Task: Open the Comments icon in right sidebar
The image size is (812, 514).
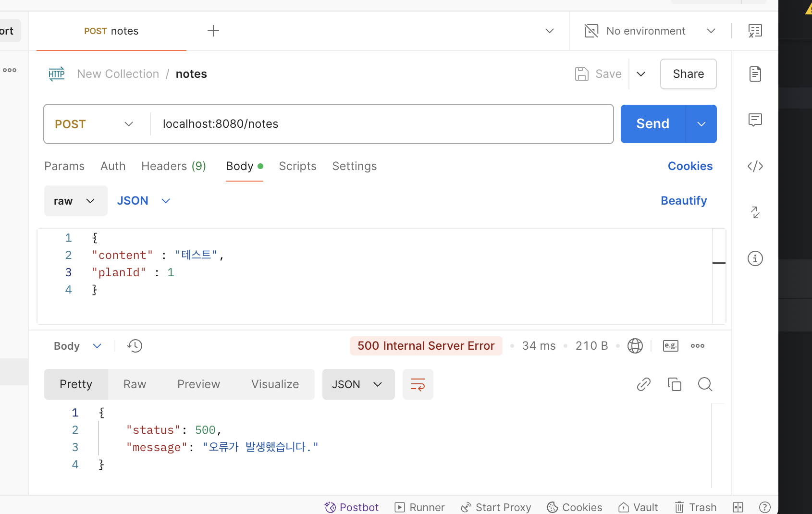Action: (x=755, y=120)
